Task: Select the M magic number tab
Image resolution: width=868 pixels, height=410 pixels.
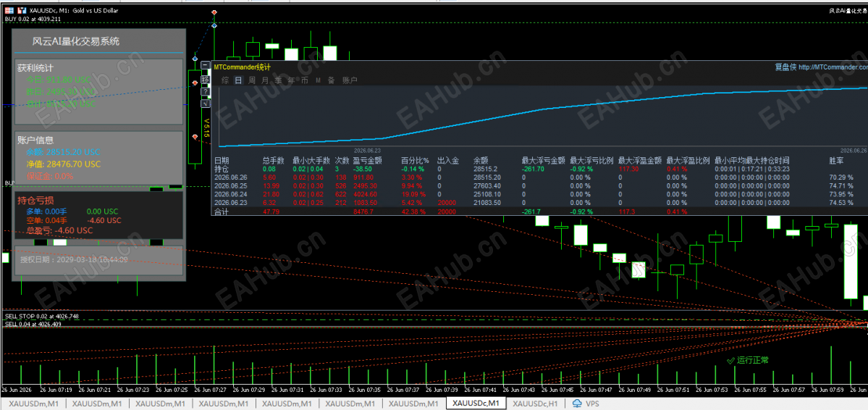Action: 319,80
